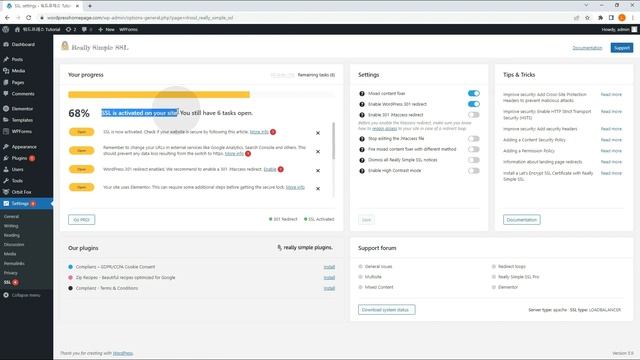The image size is (640, 360).
Task: Open Writing under Settings submenu
Action: (x=11, y=226)
